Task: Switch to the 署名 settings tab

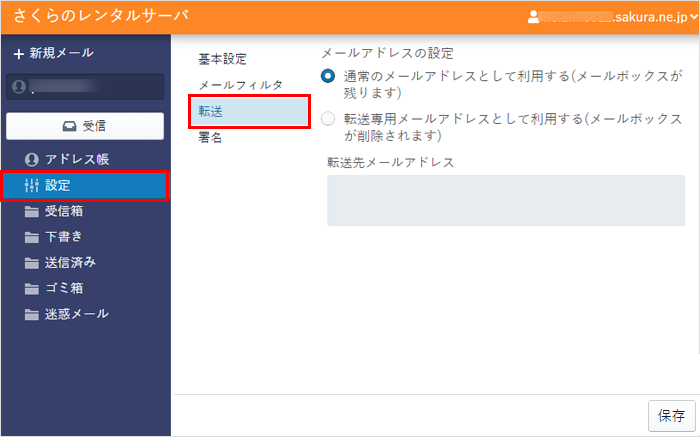Action: [x=211, y=138]
